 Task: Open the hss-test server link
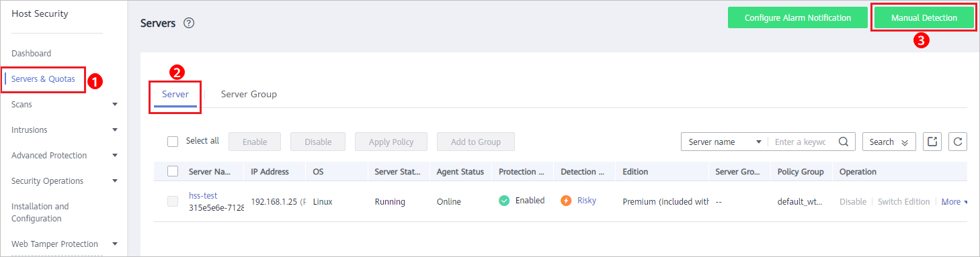tap(203, 195)
